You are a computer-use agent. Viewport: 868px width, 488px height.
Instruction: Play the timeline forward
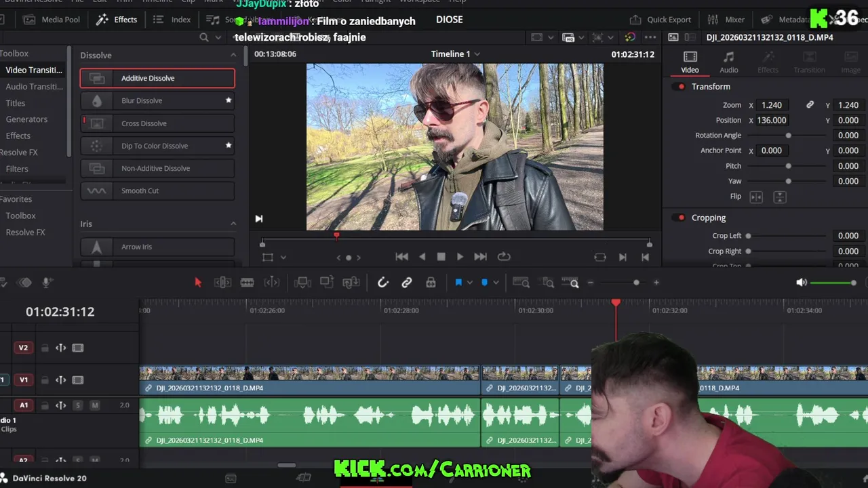pos(460,257)
